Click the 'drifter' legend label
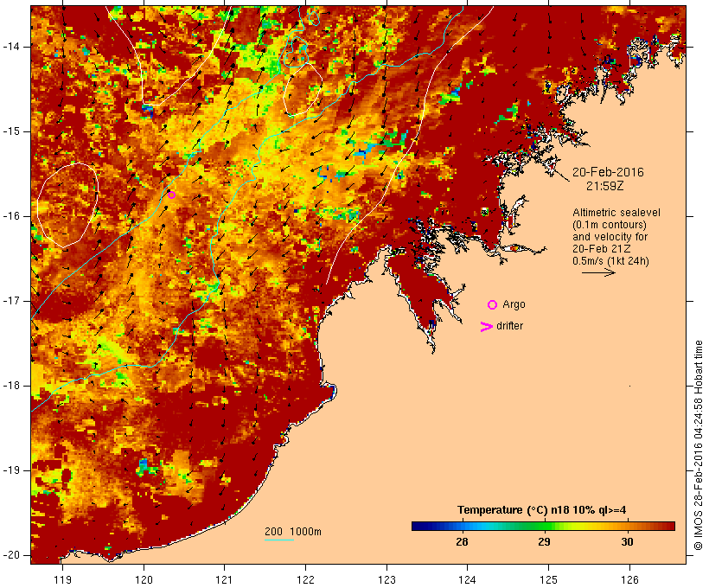Screen dimensions: 709x588 tap(509, 326)
